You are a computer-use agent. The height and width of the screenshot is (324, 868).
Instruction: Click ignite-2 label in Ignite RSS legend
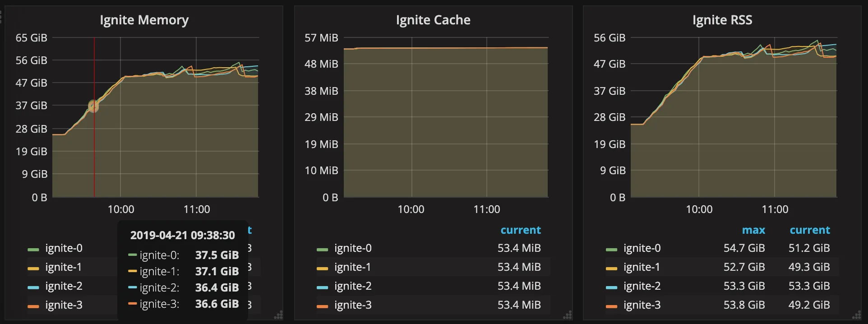click(x=641, y=286)
